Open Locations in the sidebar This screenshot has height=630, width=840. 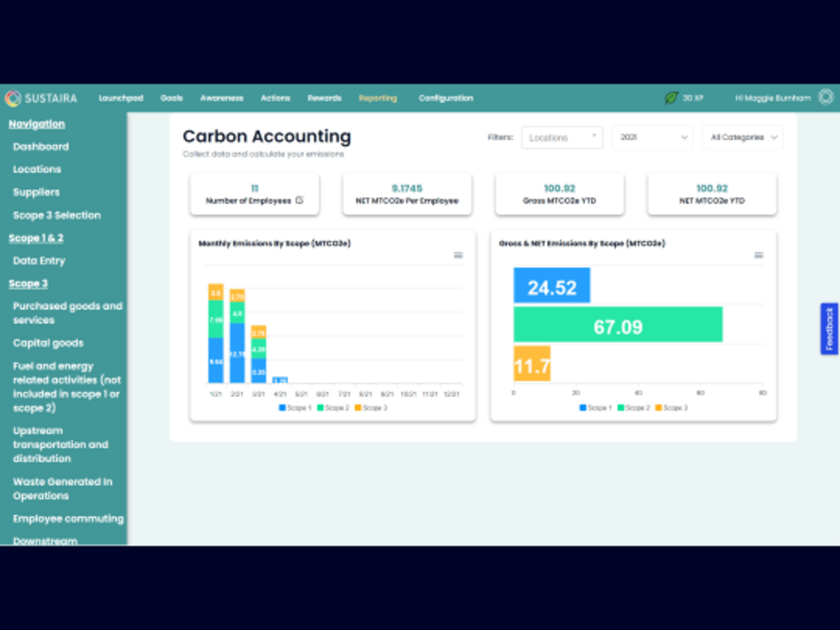pyautogui.click(x=37, y=169)
